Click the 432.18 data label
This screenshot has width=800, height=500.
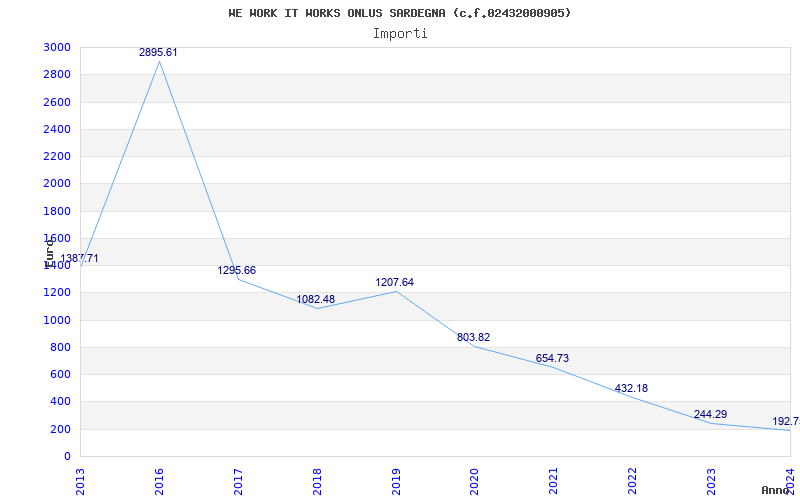point(631,388)
